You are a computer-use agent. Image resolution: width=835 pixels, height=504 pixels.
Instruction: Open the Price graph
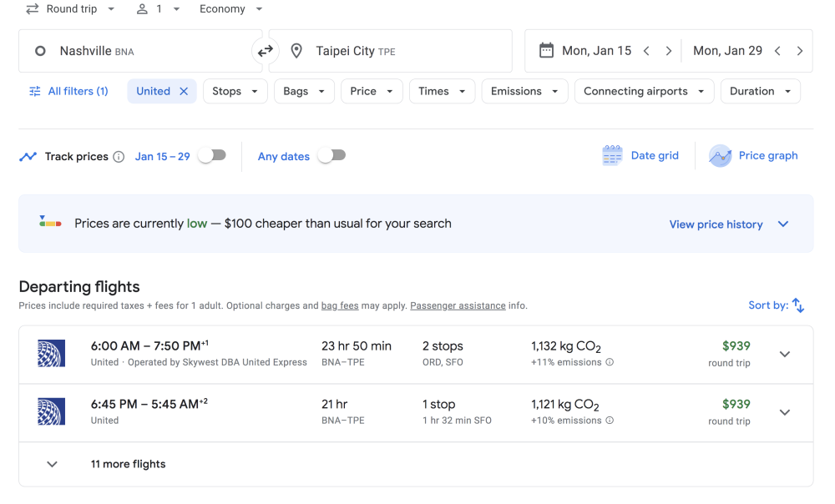(754, 156)
